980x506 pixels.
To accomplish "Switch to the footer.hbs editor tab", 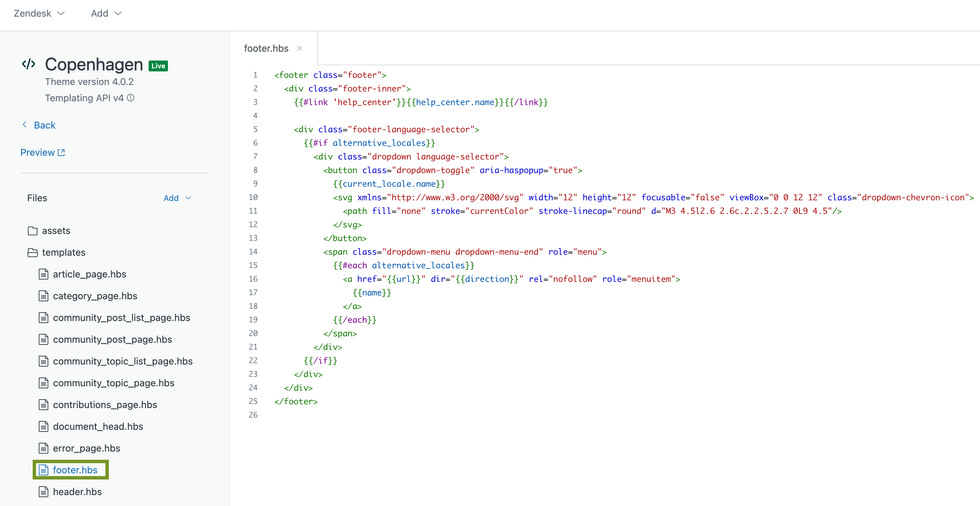I will pos(266,48).
